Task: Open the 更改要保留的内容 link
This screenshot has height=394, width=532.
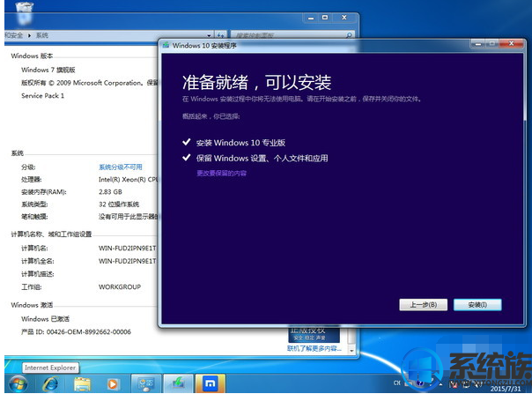Action: [221, 174]
